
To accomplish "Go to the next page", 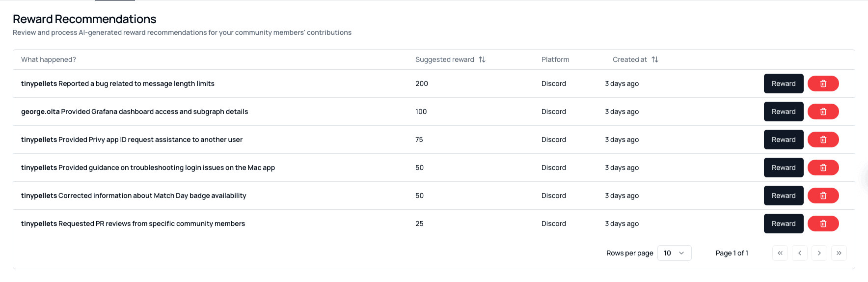I will point(819,253).
